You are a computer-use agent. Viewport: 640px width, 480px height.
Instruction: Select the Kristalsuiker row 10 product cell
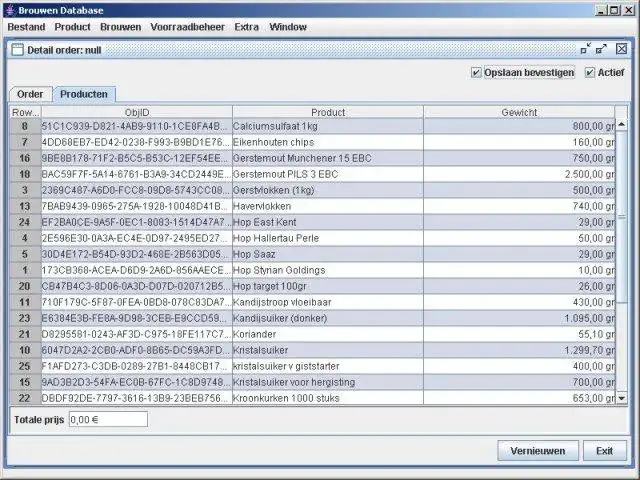(x=328, y=350)
